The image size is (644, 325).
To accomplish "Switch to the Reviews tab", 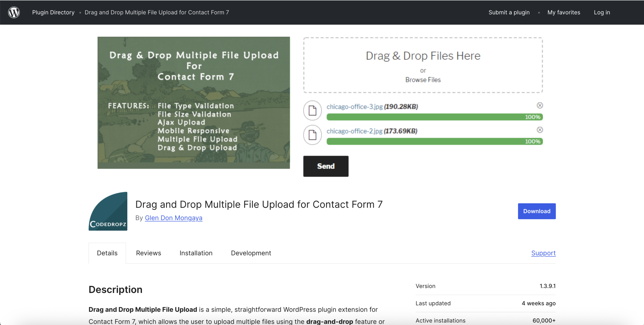I will point(148,253).
